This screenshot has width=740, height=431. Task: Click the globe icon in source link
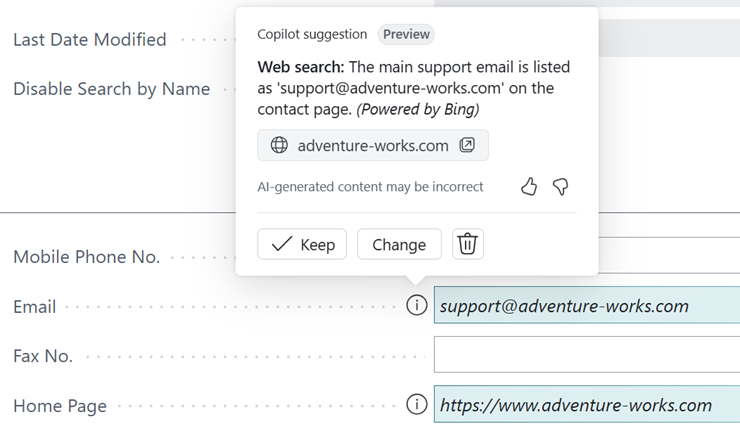tap(279, 145)
